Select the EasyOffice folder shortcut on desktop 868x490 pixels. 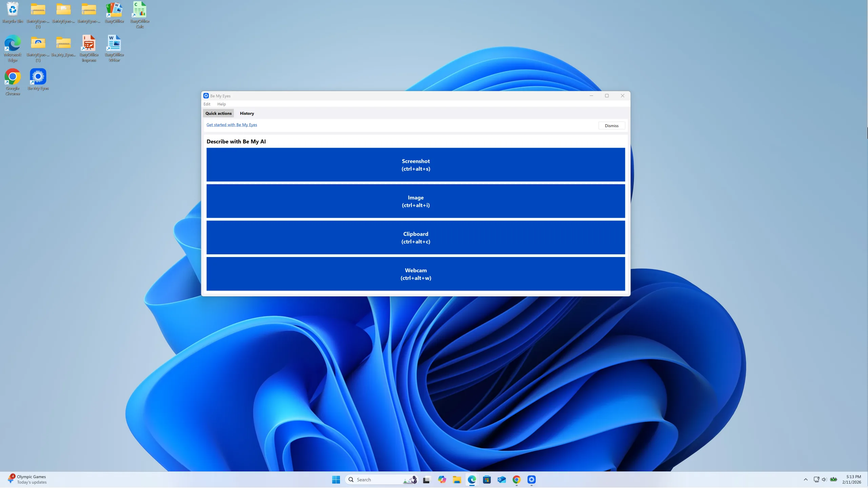[x=114, y=13]
